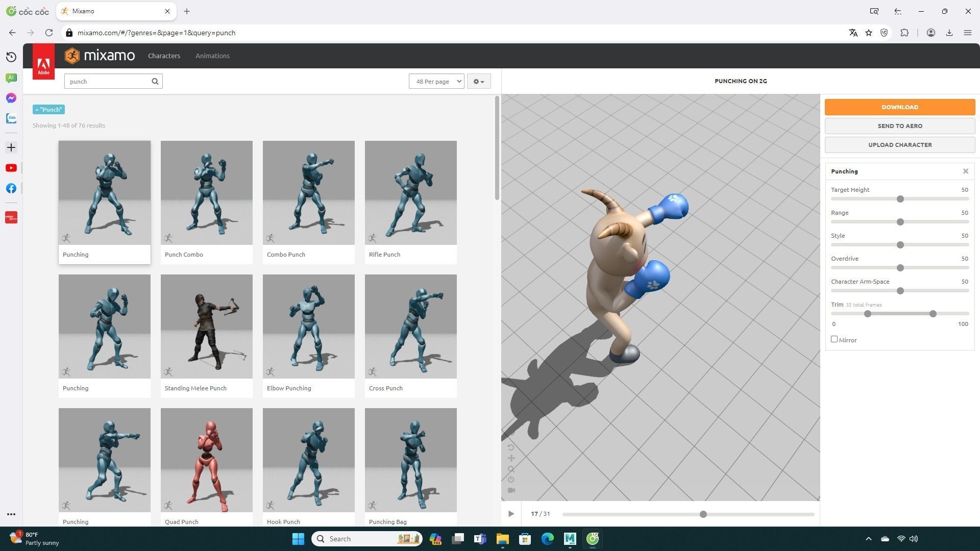
Task: Adjust the Character Arm-Space slider
Action: [x=900, y=291]
